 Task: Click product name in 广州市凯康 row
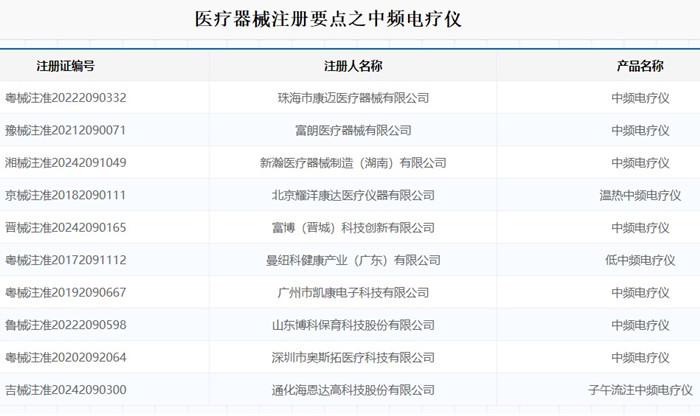[640, 292]
